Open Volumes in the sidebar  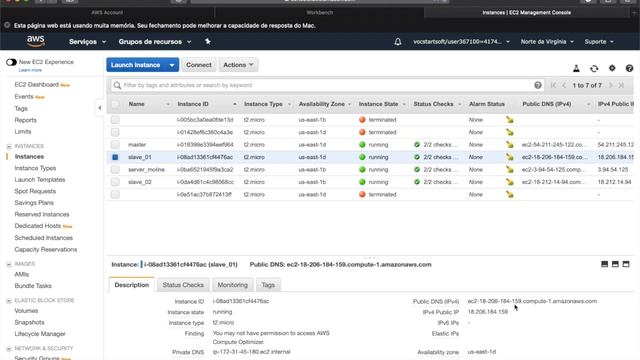[x=26, y=311]
